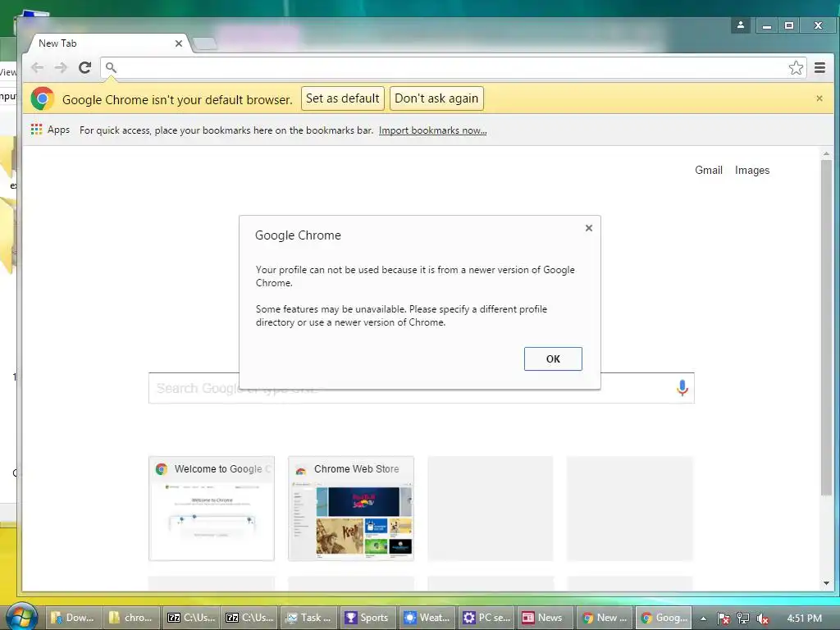Viewport: 840px width, 630px height.
Task: Open Import bookmarks now link
Action: [x=432, y=130]
